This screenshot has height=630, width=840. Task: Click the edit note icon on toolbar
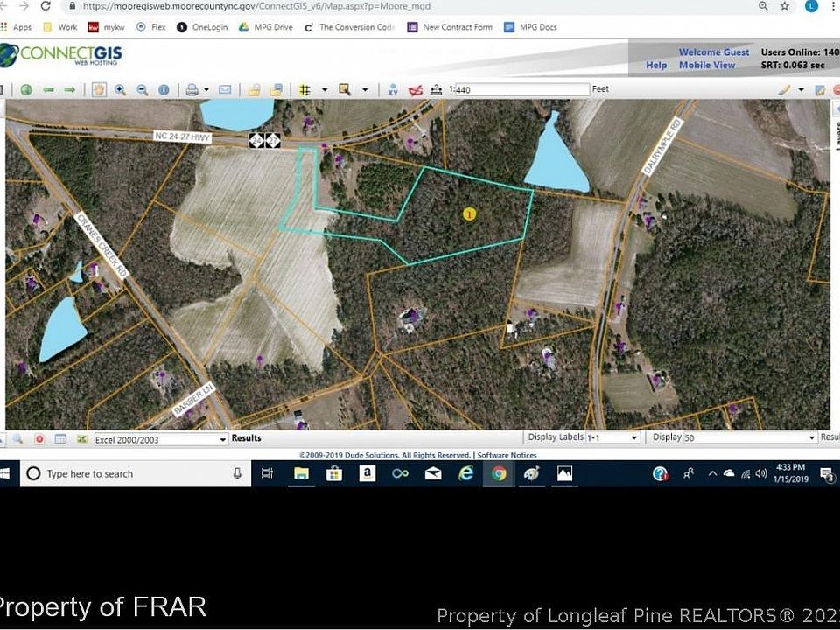tap(820, 90)
